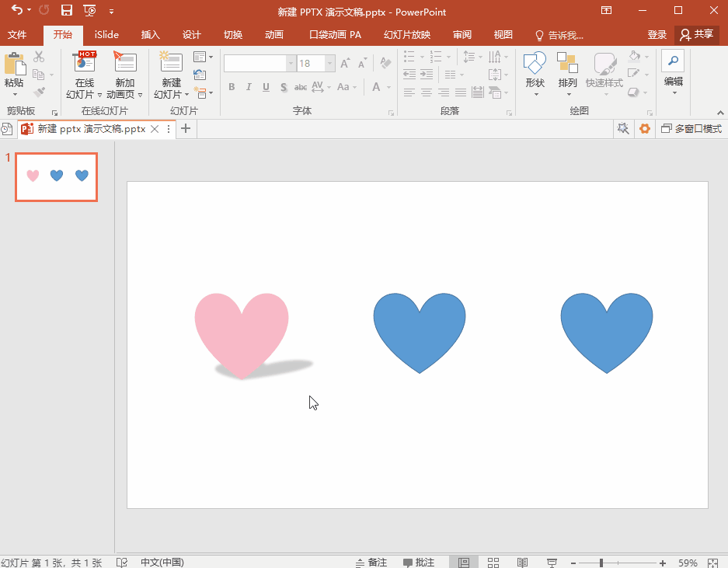Switch to the iSlide tab
This screenshot has width=728, height=568.
106,35
